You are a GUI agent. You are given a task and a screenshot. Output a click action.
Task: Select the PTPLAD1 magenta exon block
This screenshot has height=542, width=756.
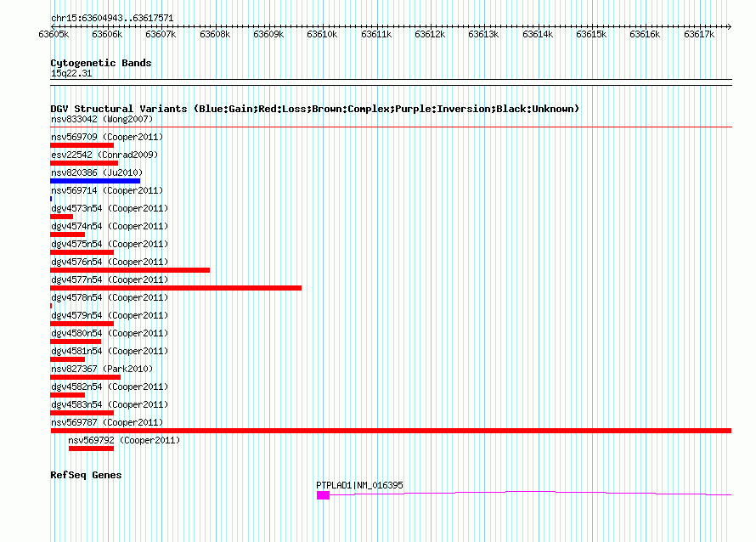pos(323,495)
